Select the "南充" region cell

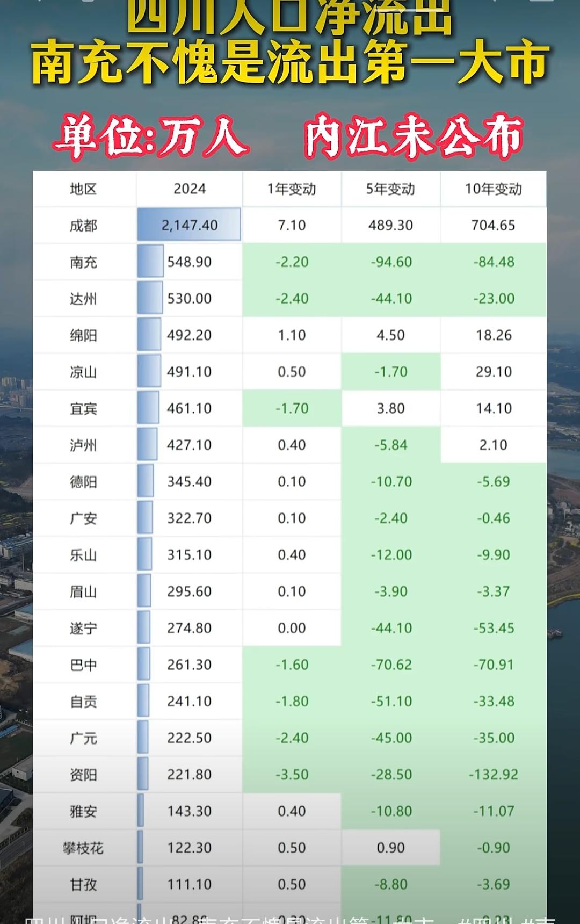tap(83, 262)
